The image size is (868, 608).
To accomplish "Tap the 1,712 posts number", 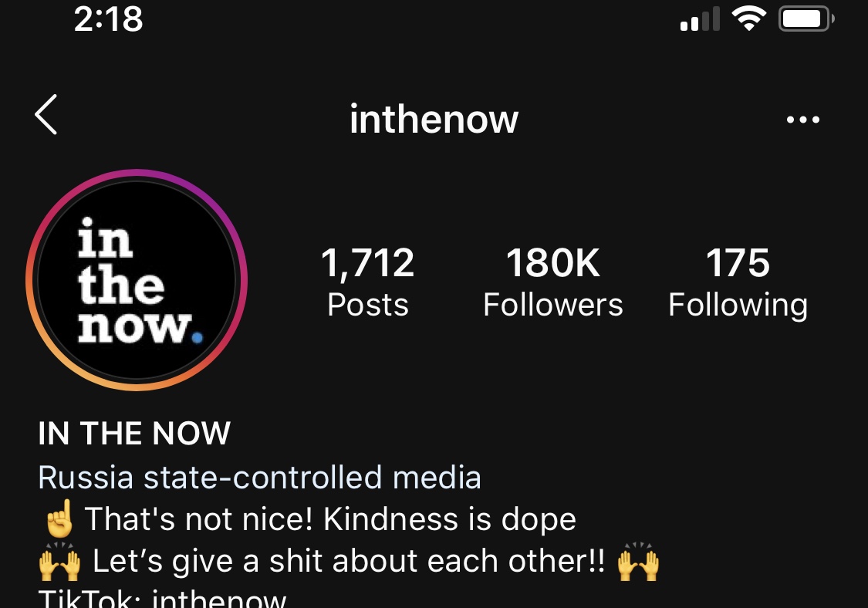I will click(x=367, y=263).
